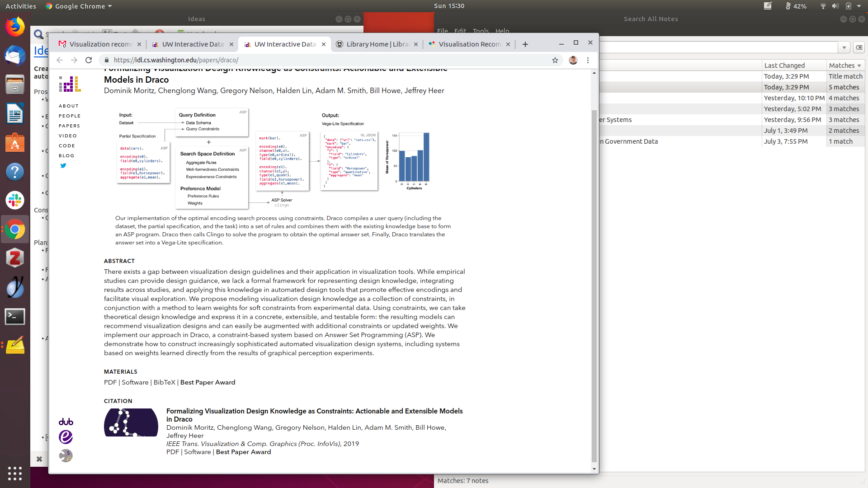The width and height of the screenshot is (868, 488).
Task: Click the IDL logo at top left
Action: (x=70, y=84)
